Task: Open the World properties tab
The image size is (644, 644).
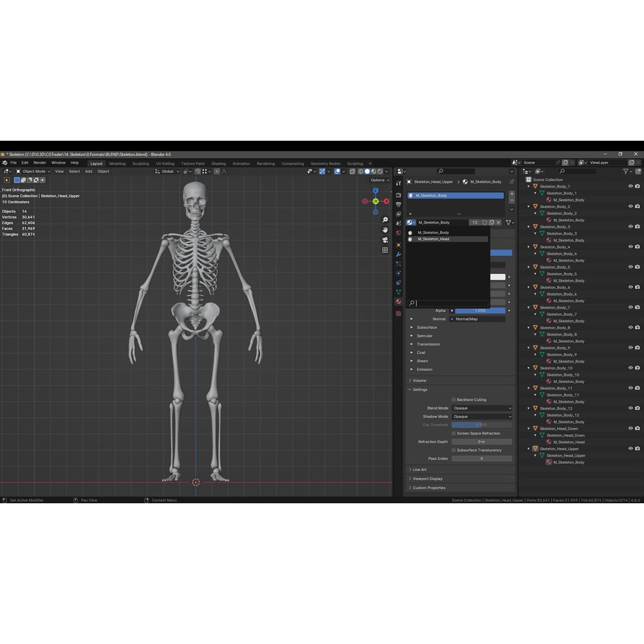Action: pos(398,233)
